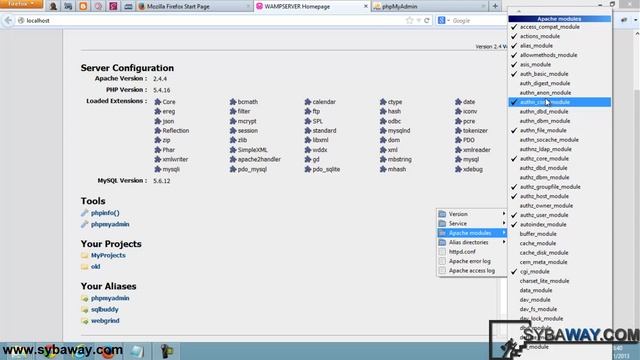Enable buffer_module in modules list
This screenshot has height=360, width=640.
click(559, 234)
